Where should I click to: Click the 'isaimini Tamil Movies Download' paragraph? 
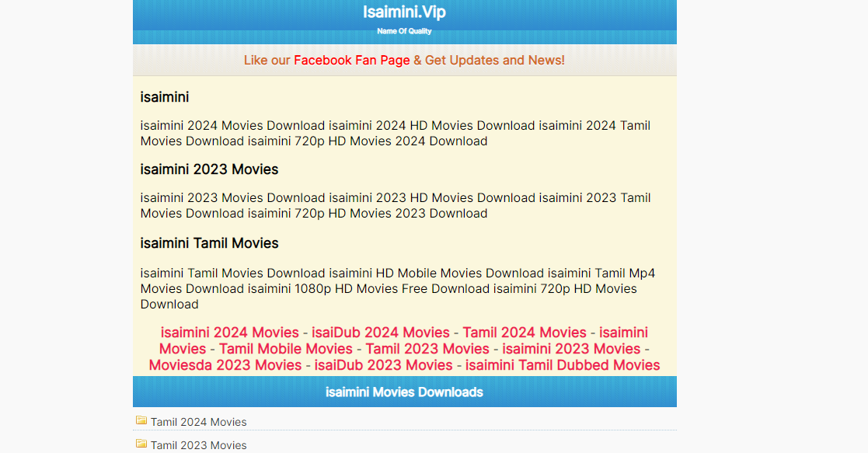point(397,288)
